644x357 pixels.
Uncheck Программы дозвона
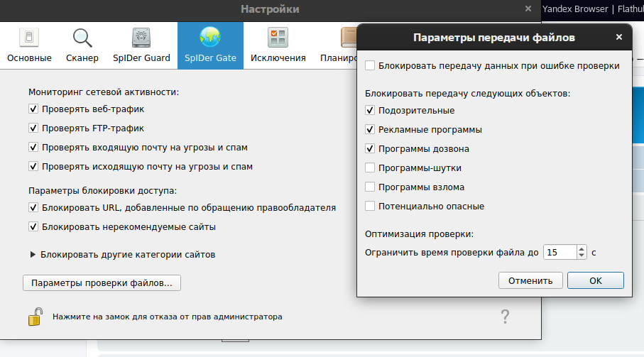coord(370,148)
